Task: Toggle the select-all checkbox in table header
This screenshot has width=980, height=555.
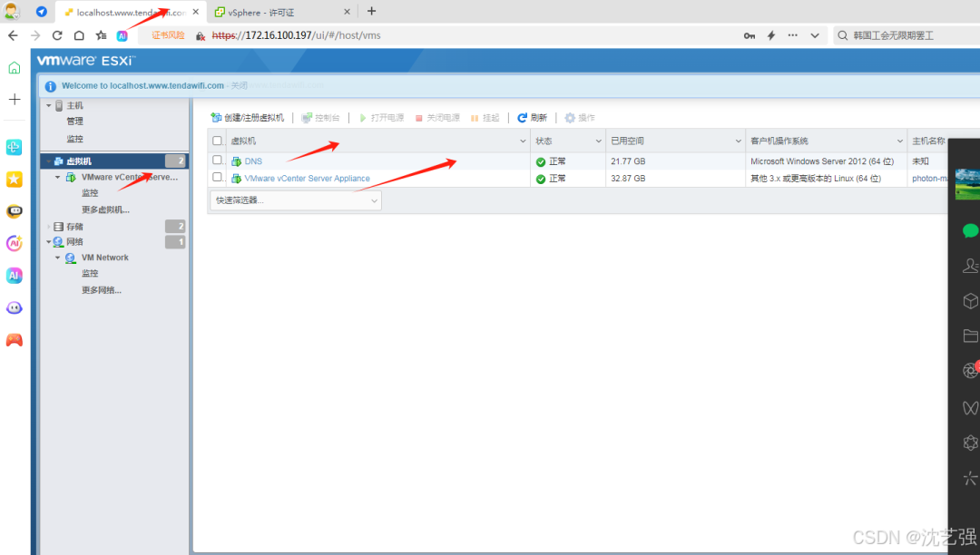Action: tap(217, 141)
